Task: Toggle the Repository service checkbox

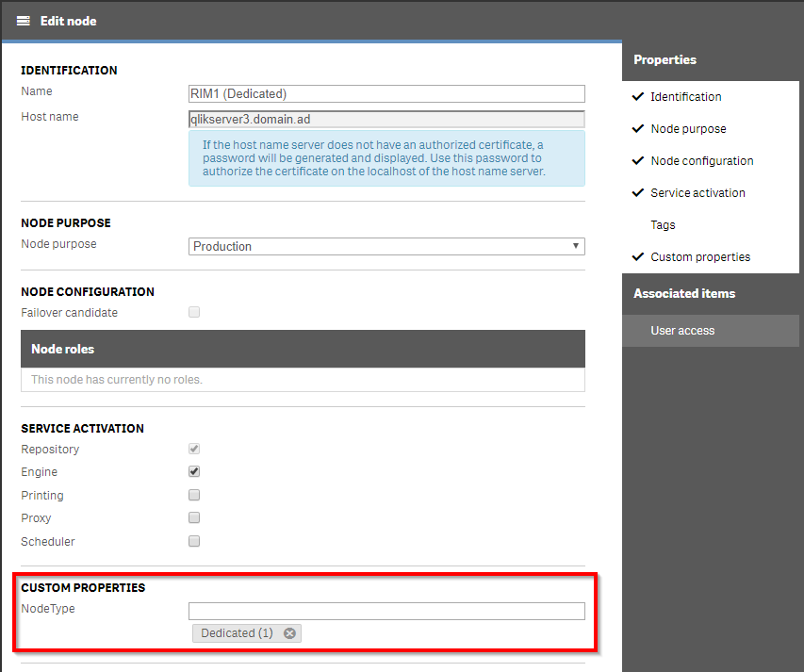Action: (194, 449)
